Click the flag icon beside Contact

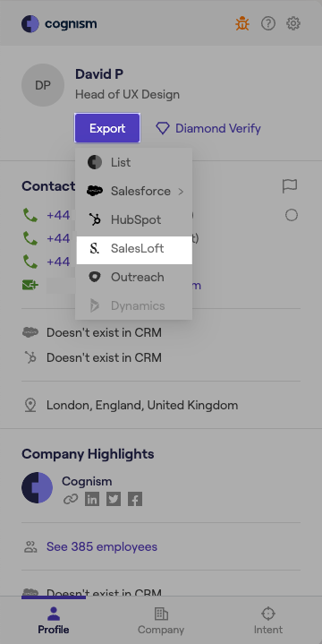pyautogui.click(x=290, y=186)
